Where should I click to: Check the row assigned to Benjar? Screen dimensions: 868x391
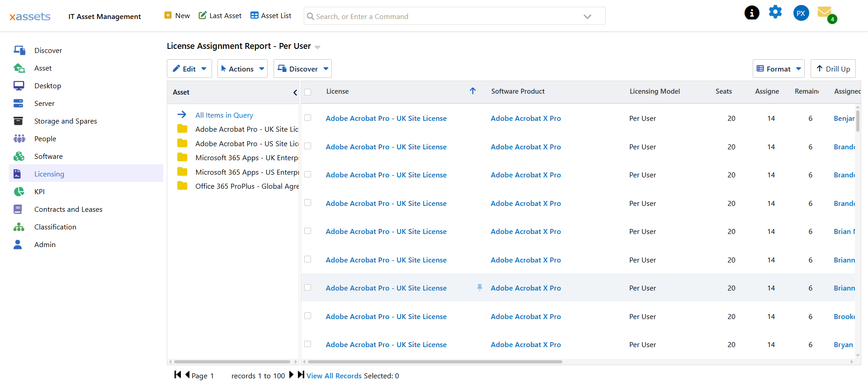click(308, 118)
